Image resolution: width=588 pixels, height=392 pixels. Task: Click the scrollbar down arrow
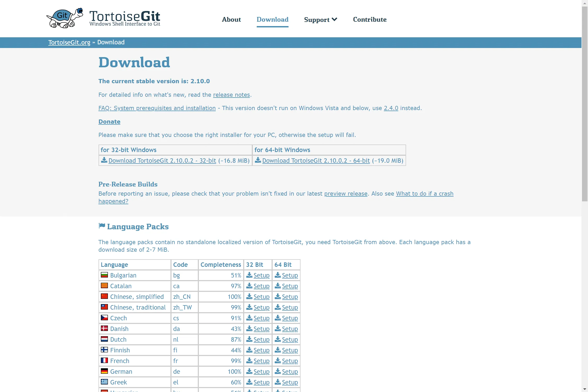tap(585, 389)
